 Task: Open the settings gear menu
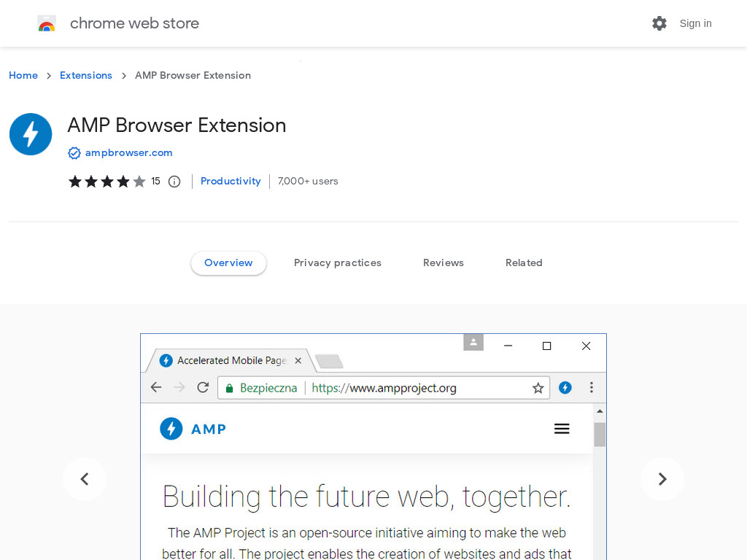[659, 23]
